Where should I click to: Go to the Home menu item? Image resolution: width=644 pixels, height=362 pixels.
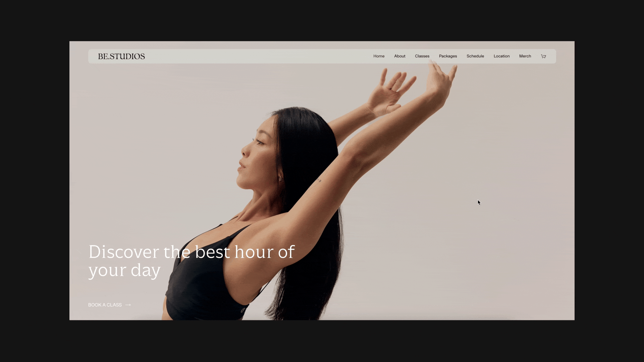379,56
